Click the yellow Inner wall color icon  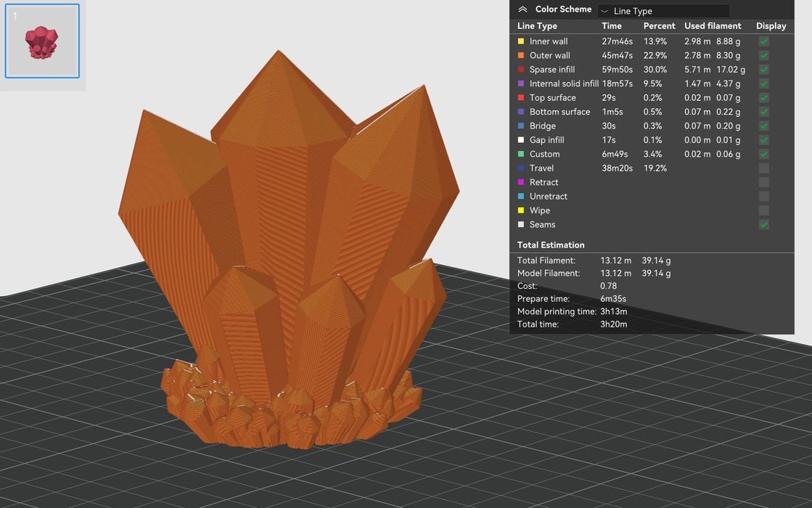(521, 41)
